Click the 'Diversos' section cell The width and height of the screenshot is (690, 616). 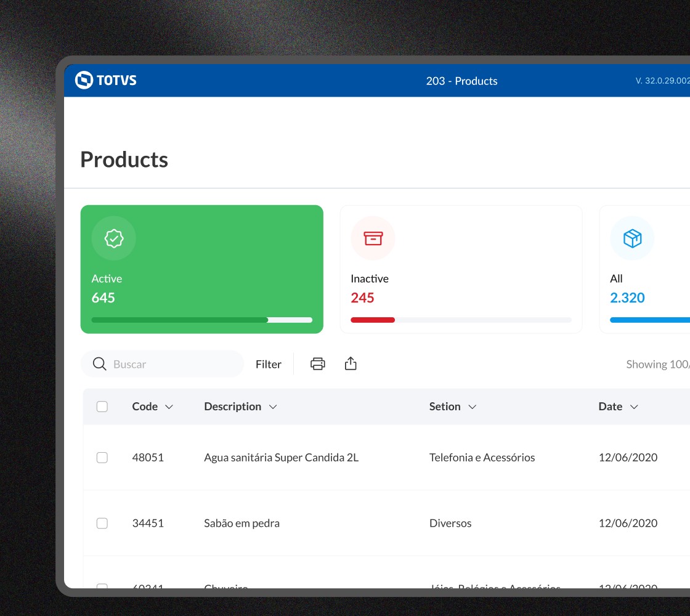450,523
